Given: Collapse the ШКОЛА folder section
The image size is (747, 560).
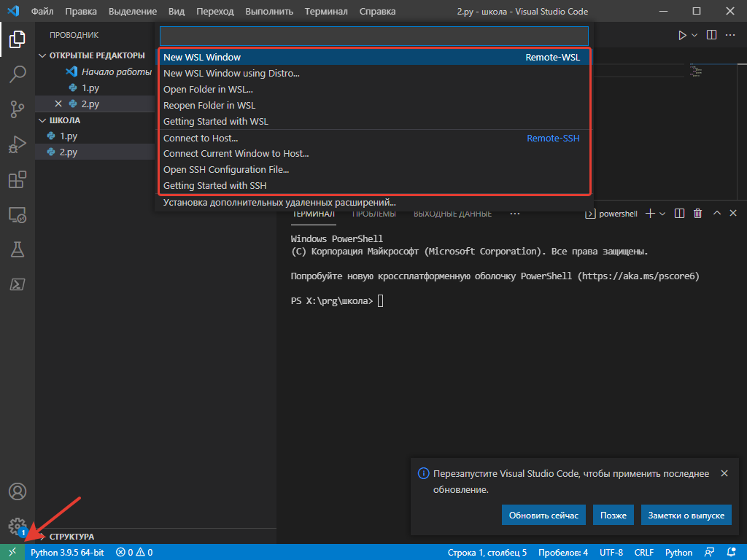Looking at the screenshot, I should click(x=42, y=120).
